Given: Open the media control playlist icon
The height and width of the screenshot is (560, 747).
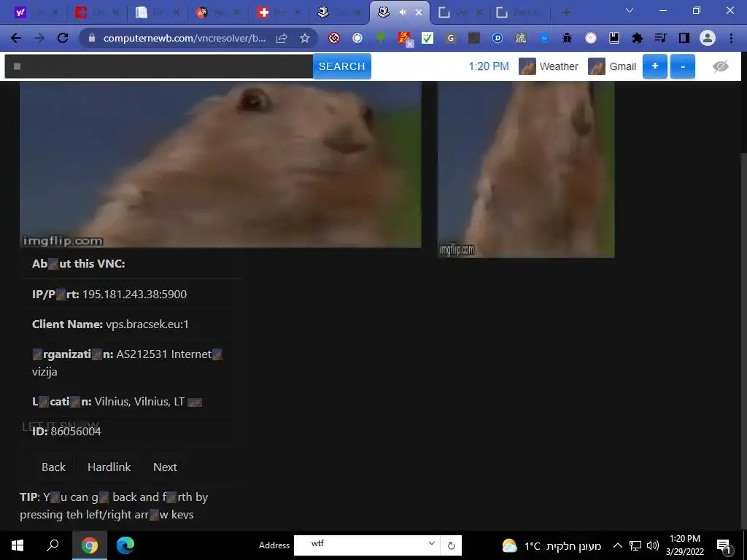Looking at the screenshot, I should tap(660, 38).
